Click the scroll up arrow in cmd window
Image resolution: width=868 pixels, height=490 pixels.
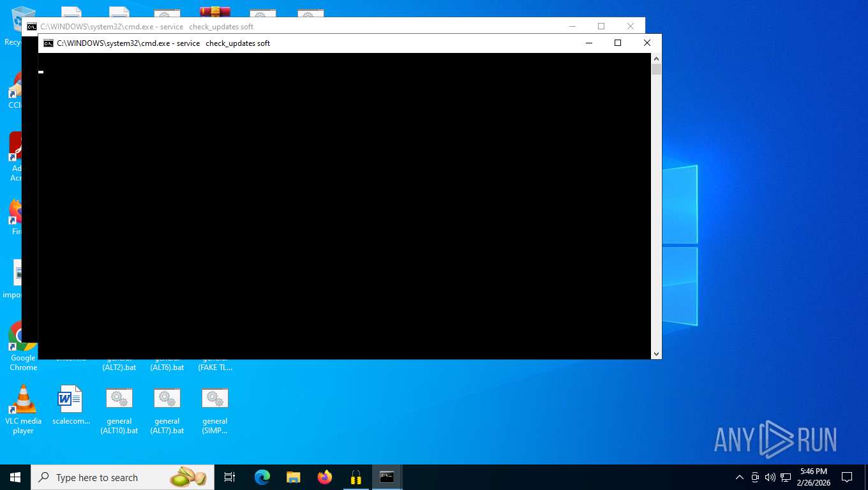click(656, 58)
